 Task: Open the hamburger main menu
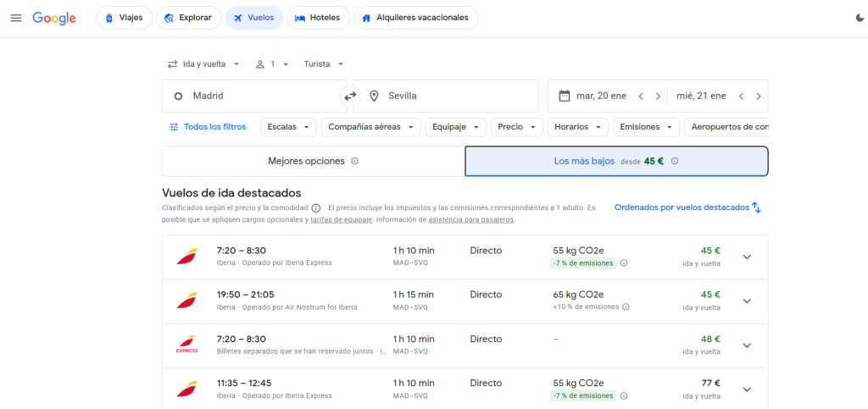coord(16,18)
